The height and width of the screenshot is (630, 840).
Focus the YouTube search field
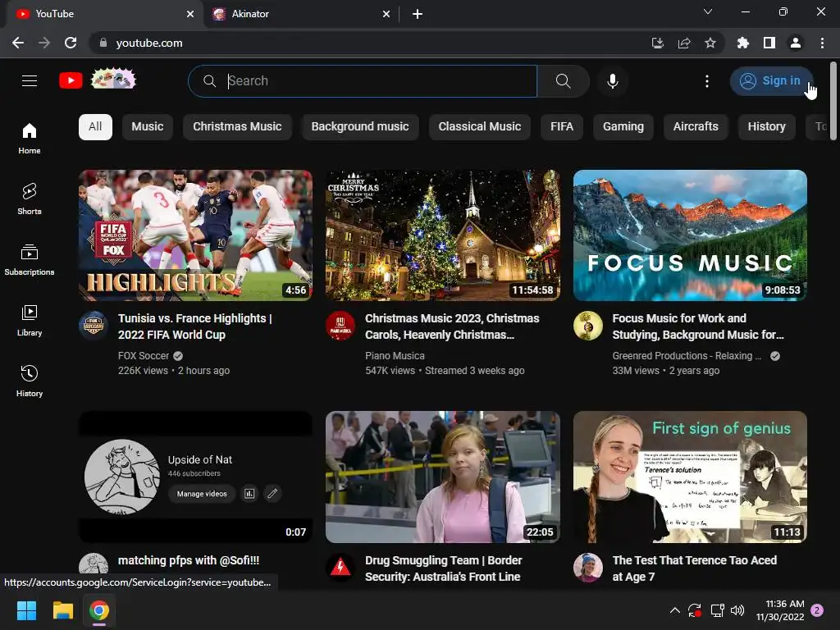coord(363,81)
